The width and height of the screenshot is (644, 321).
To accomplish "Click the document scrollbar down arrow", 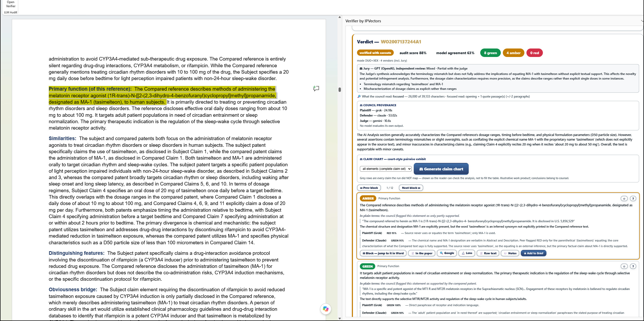I will (x=340, y=318).
